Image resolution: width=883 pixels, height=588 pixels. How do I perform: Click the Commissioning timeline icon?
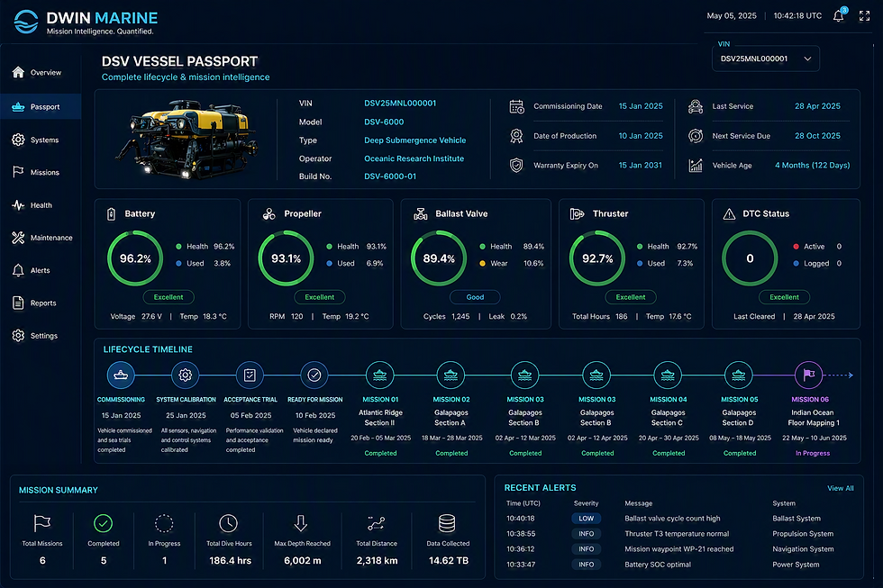click(121, 375)
